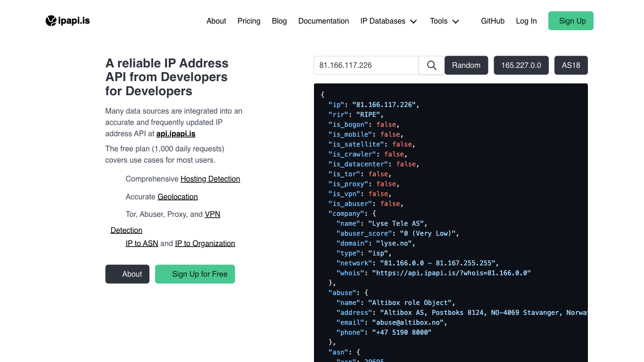Click the whois URL value
Image resolution: width=644 pixels, height=362 pixels.
coord(451,273)
